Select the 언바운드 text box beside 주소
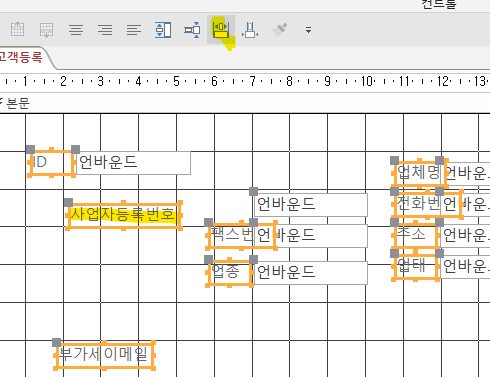 coord(465,235)
